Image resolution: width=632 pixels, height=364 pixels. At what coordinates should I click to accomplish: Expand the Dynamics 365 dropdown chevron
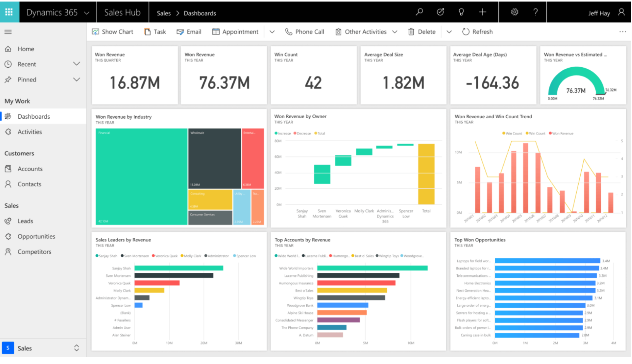(87, 13)
